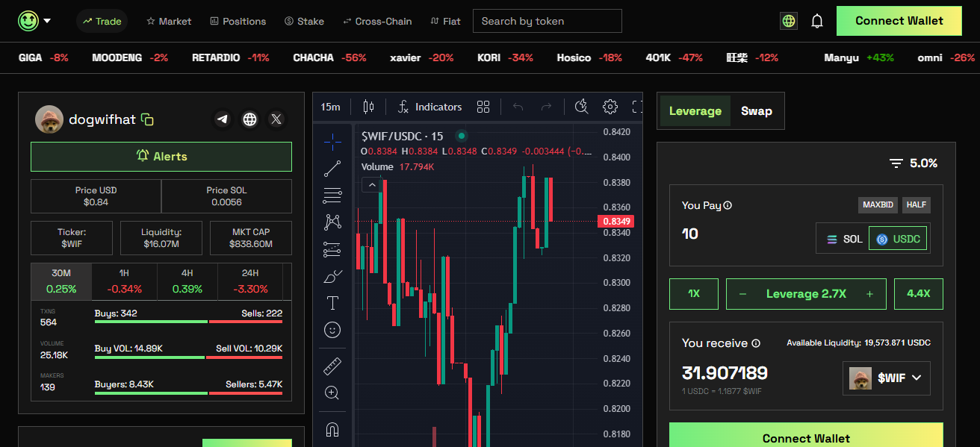The height and width of the screenshot is (447, 980).
Task: Select SOL as payment currency
Action: pyautogui.click(x=844, y=240)
